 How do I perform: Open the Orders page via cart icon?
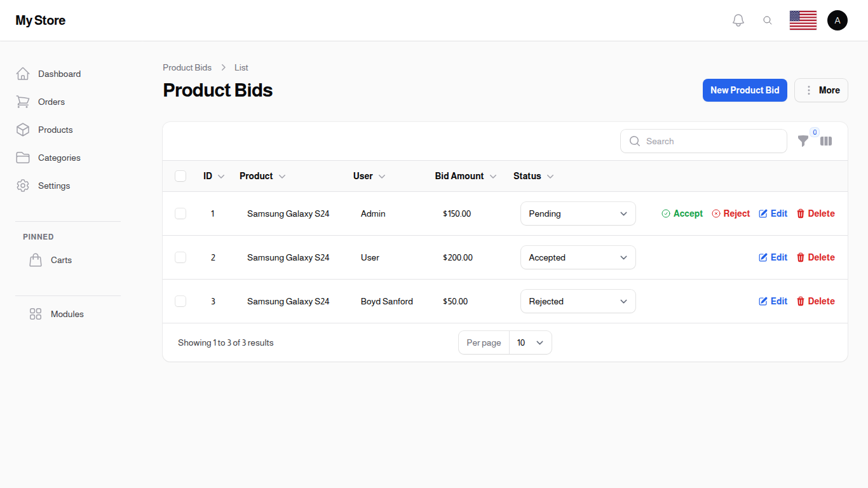(x=51, y=102)
